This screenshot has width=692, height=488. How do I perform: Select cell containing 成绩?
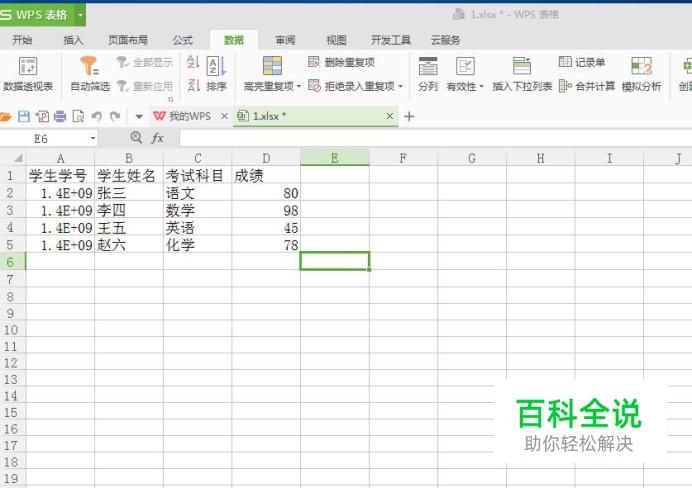pos(266,176)
